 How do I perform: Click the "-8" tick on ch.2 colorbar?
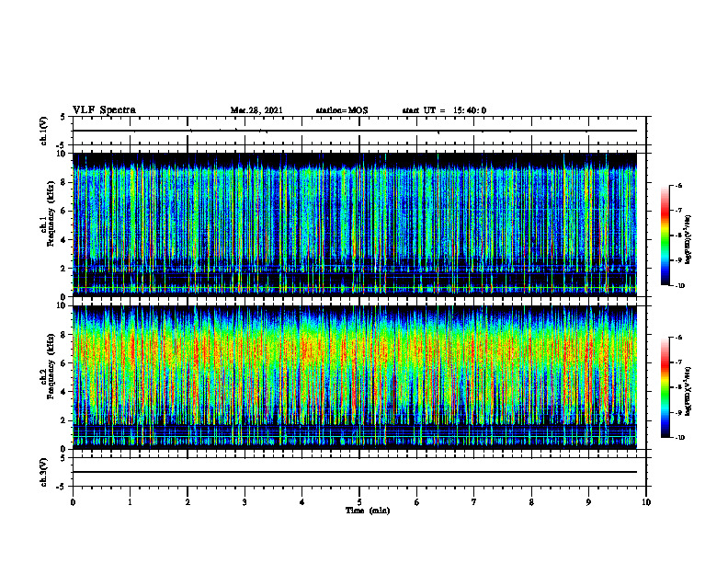point(679,387)
